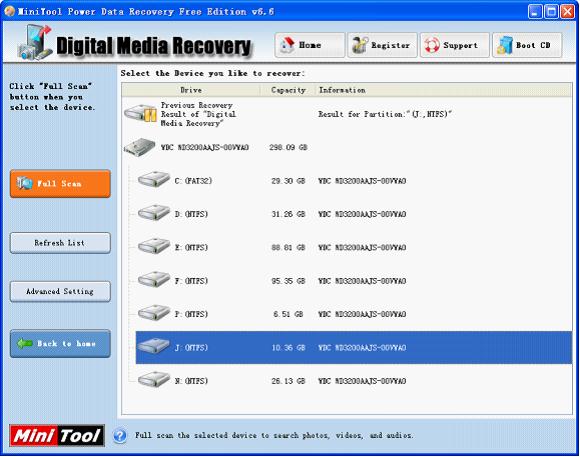The height and width of the screenshot is (457, 580).
Task: Select the Previous Recovery Result entry text
Action: click(198, 114)
